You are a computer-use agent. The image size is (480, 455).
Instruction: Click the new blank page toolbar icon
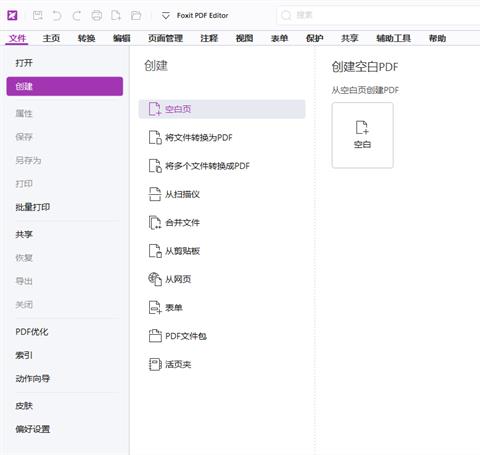click(x=116, y=15)
